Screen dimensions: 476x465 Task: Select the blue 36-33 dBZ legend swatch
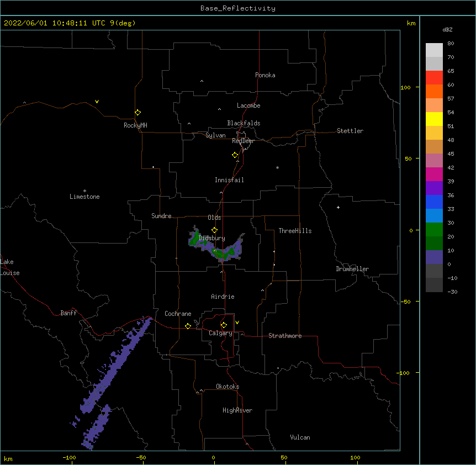[x=434, y=202]
